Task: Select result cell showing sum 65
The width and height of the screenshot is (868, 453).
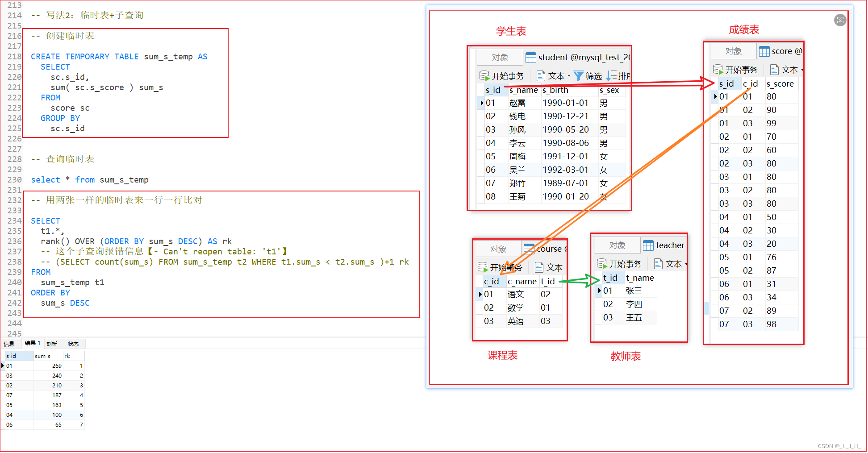Action: 48,425
